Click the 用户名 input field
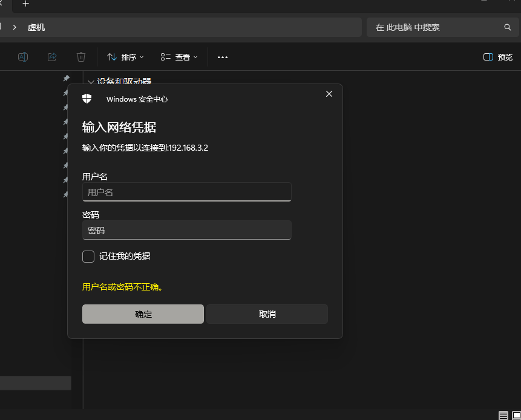The height and width of the screenshot is (420, 521). (x=186, y=192)
